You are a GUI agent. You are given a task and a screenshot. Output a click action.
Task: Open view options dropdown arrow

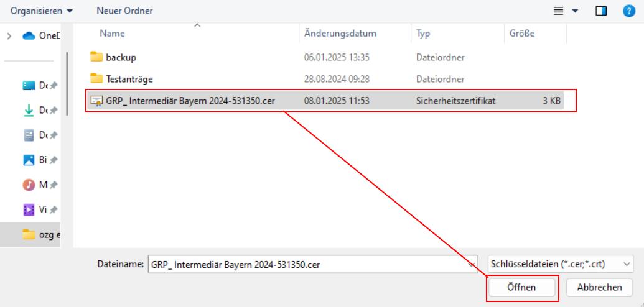(x=575, y=11)
